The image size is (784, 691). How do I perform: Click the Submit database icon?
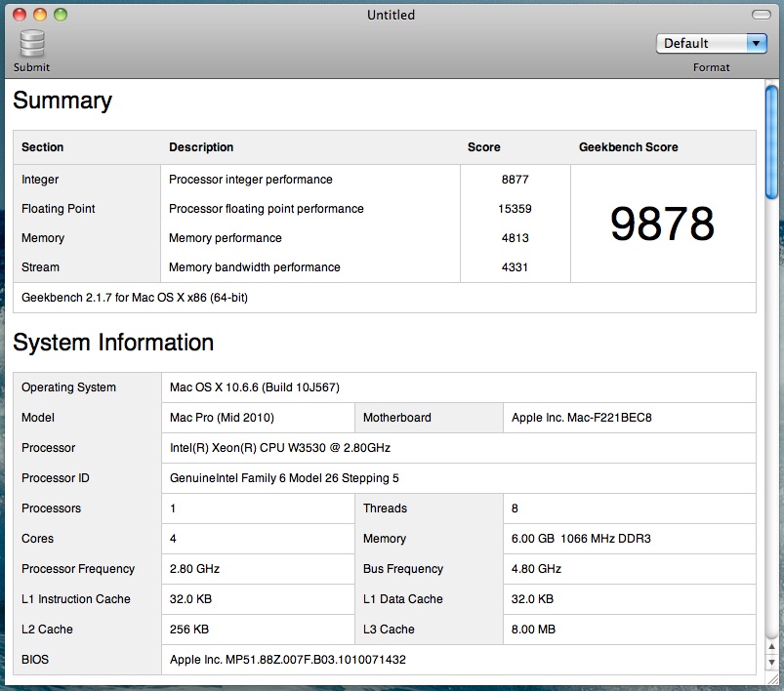32,44
